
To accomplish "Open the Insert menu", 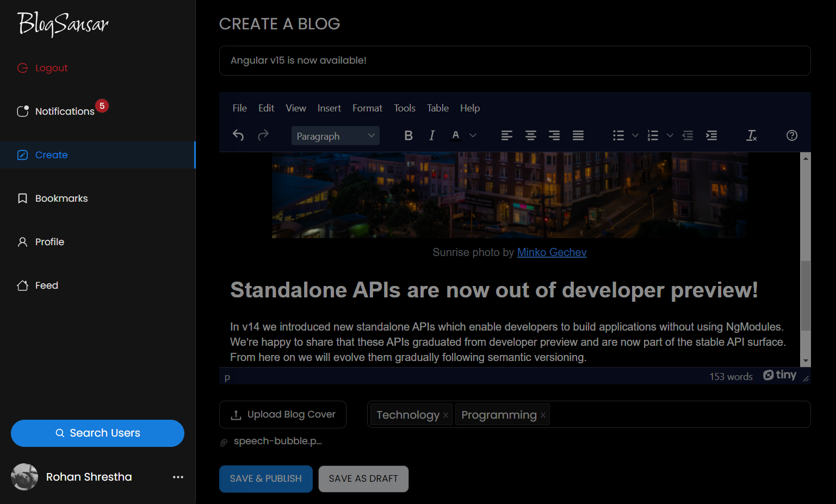I will pyautogui.click(x=329, y=108).
